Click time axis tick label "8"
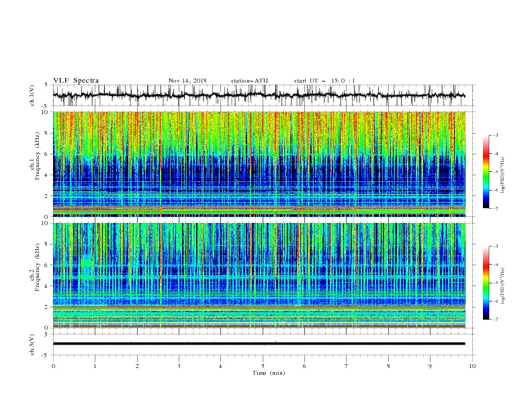Viewport: 532px width, 411px height. (388, 366)
